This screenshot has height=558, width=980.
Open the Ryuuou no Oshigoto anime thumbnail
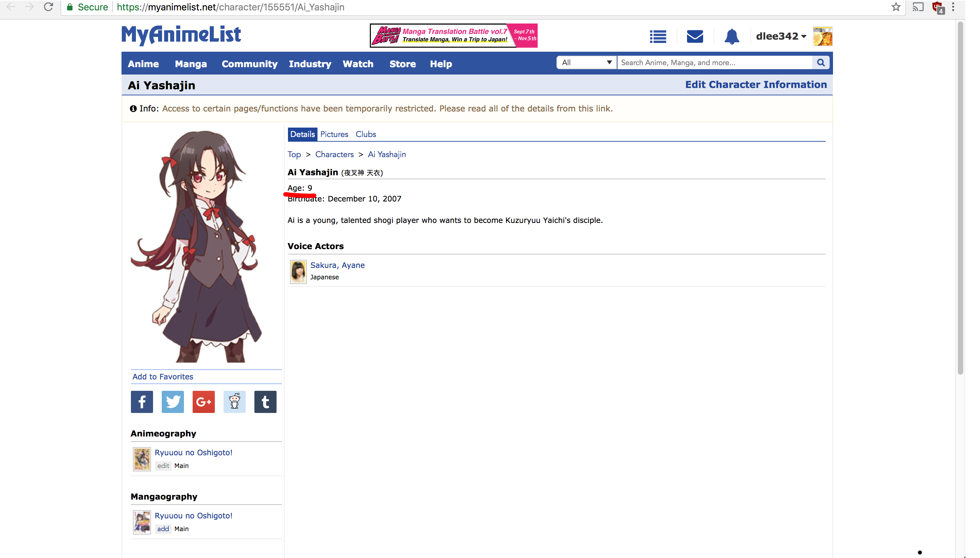pos(142,459)
